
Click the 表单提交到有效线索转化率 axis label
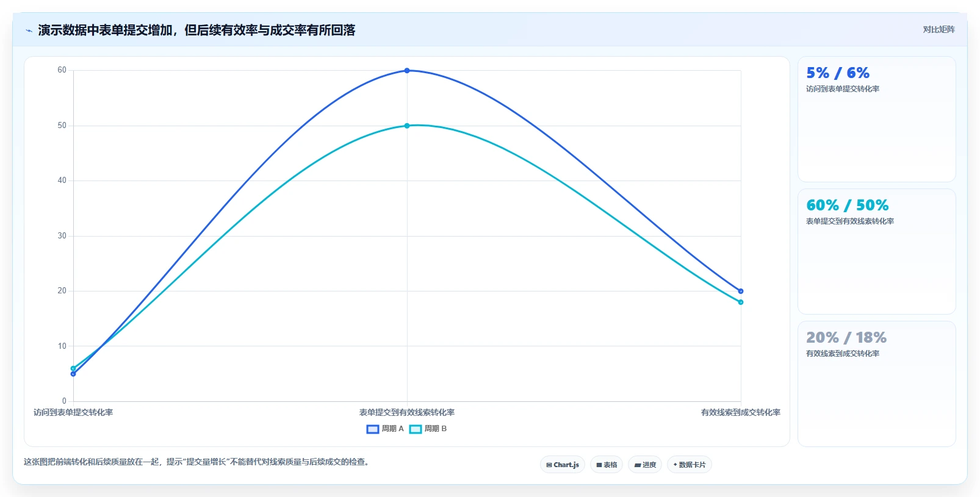pos(407,412)
